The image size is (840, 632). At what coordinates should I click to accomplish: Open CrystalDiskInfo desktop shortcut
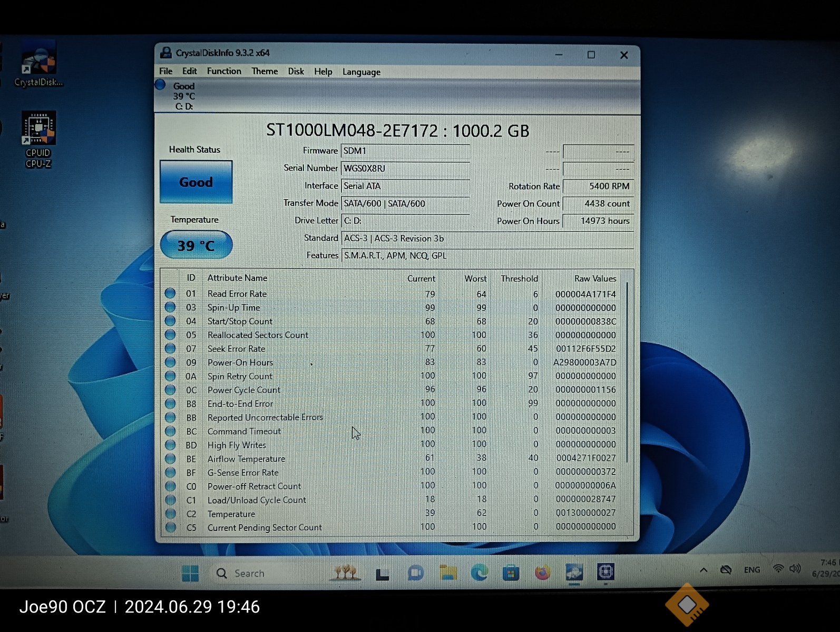pyautogui.click(x=38, y=64)
